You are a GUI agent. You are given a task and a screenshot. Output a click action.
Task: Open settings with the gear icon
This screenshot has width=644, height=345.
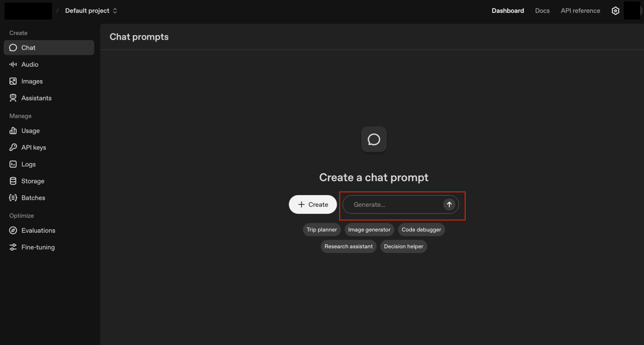pos(615,11)
